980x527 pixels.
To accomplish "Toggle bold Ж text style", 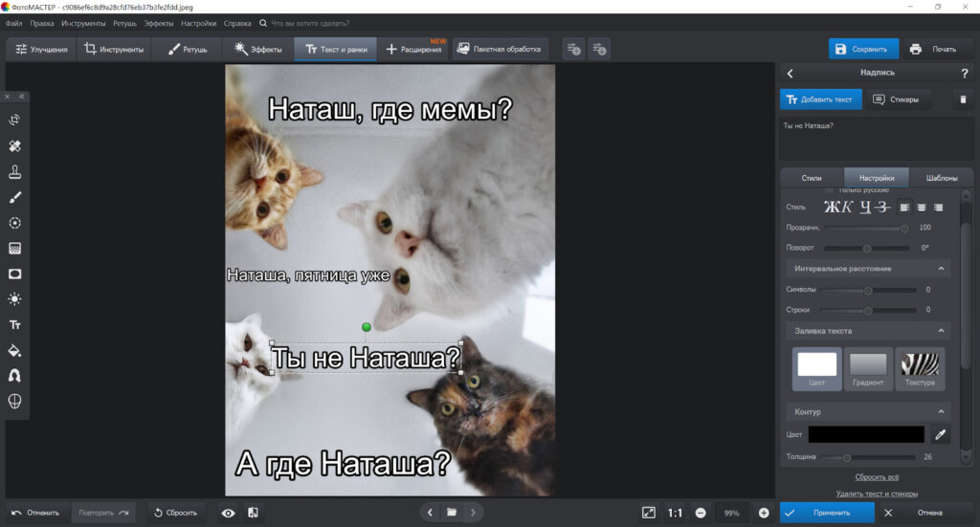I will click(832, 208).
